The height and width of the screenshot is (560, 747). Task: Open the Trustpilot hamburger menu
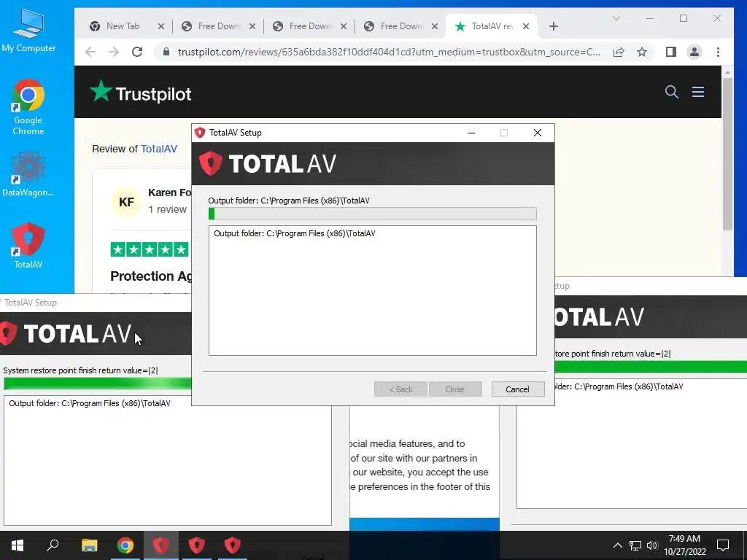point(698,92)
